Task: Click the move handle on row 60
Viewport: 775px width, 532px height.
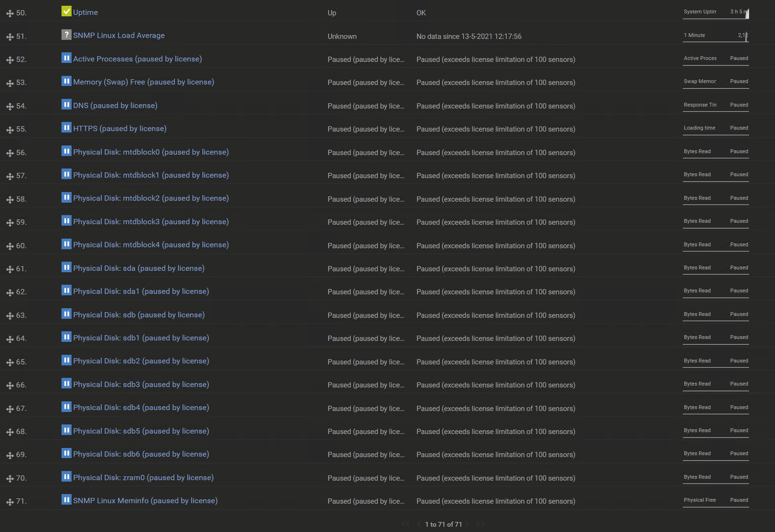Action: pos(10,246)
